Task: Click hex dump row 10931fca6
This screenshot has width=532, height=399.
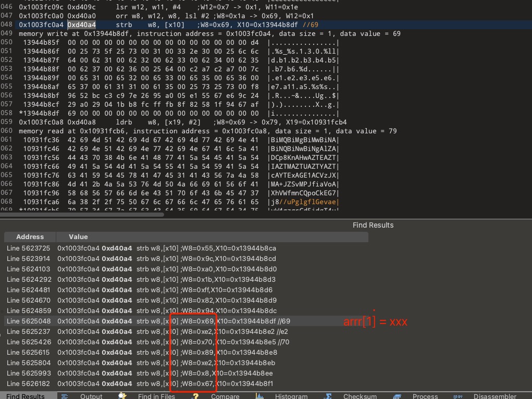Action: [x=181, y=202]
